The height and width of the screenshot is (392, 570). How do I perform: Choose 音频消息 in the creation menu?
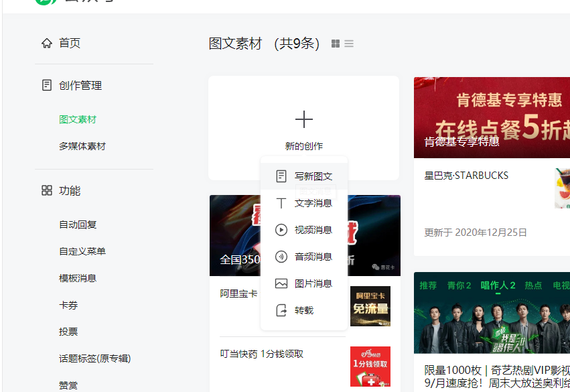tap(304, 257)
